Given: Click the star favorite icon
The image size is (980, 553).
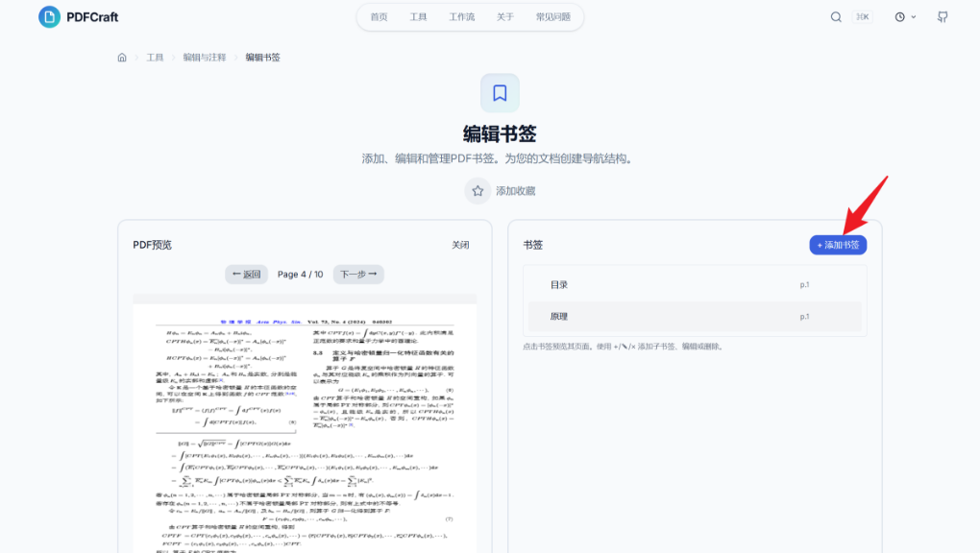Looking at the screenshot, I should pyautogui.click(x=478, y=191).
